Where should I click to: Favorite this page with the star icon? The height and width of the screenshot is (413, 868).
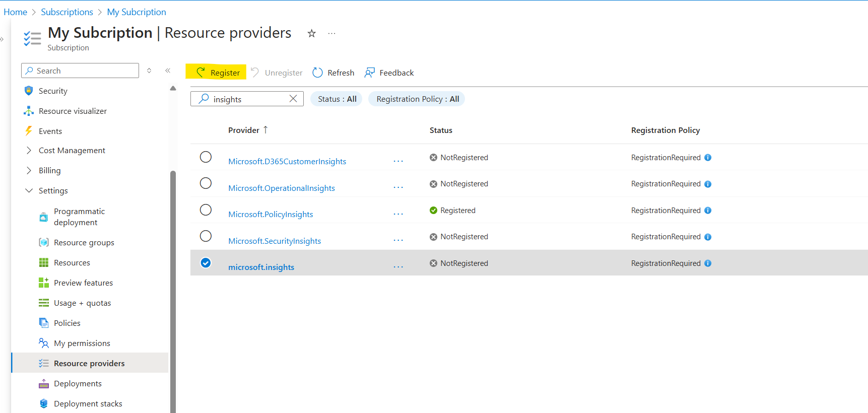pyautogui.click(x=312, y=33)
